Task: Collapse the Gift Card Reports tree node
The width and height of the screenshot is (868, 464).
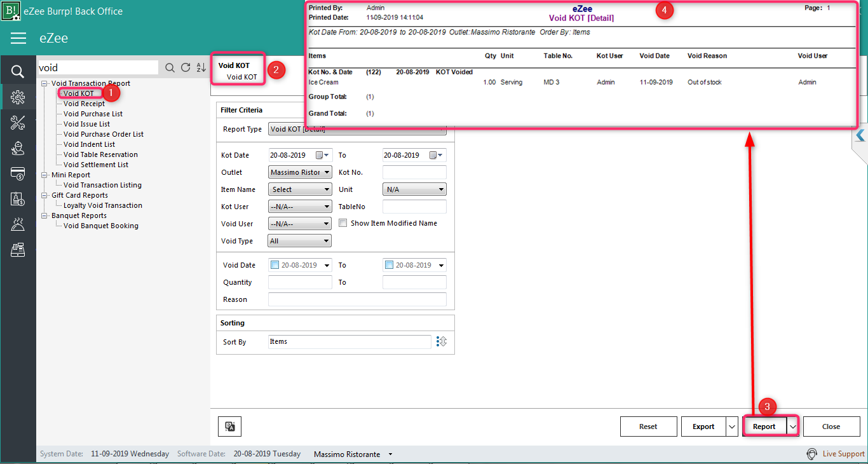Action: [x=44, y=195]
